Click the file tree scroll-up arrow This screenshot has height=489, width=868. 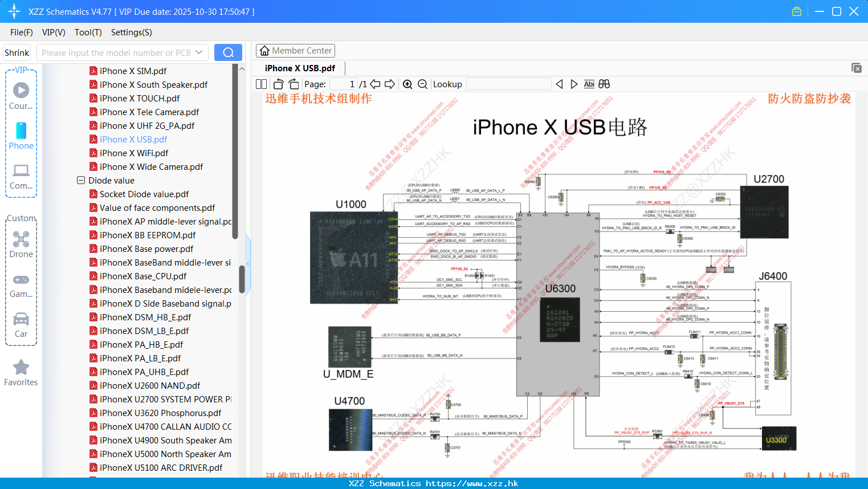coord(242,69)
